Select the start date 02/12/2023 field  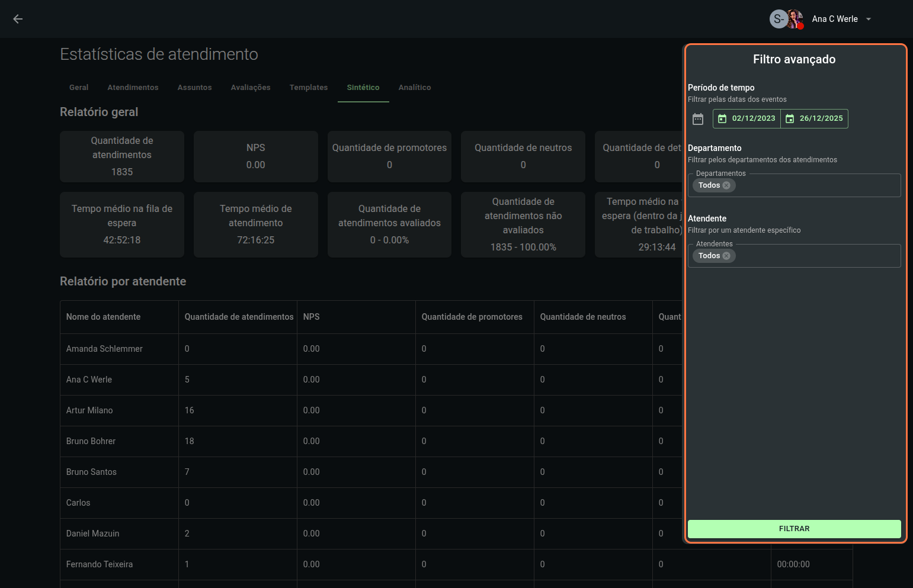(x=753, y=118)
